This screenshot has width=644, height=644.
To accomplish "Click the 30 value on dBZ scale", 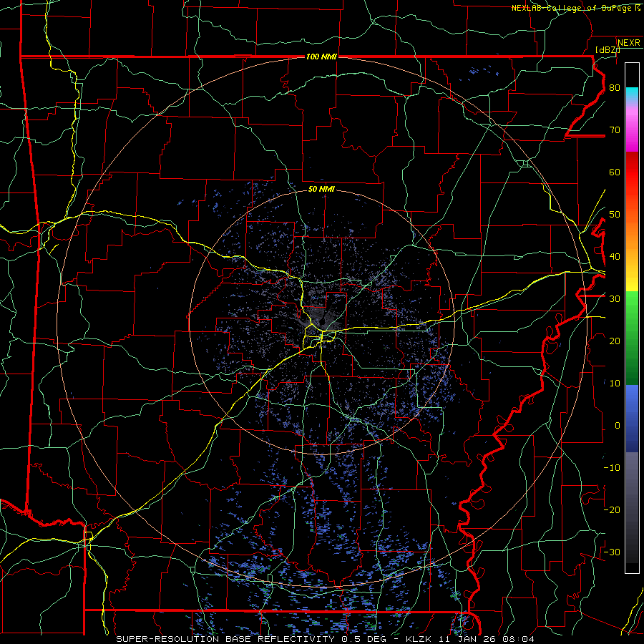I will pyautogui.click(x=615, y=299).
